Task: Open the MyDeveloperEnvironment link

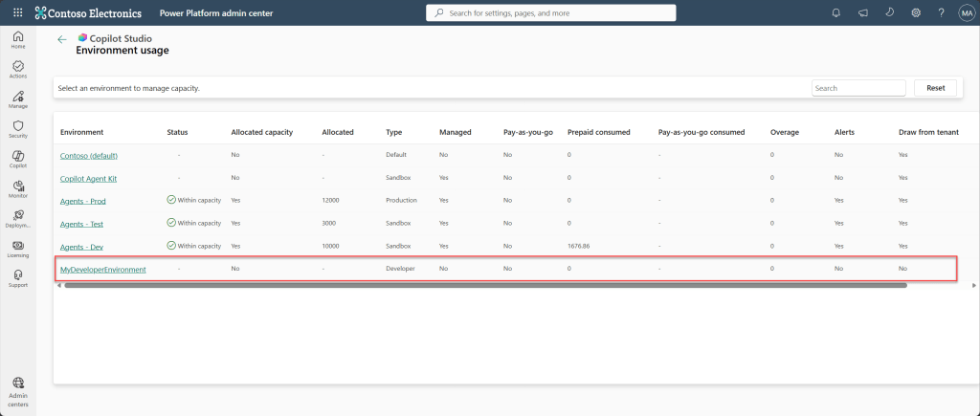Action: 103,270
